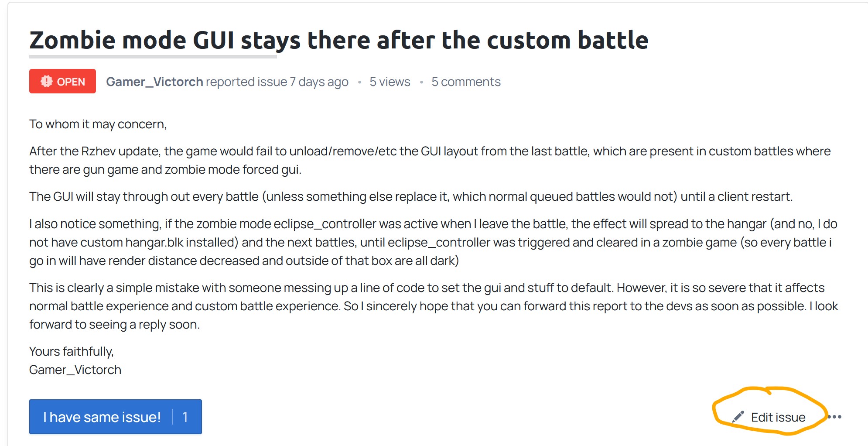Viewport: 868px width, 446px height.
Task: Click the alert icon in OPEN badge
Action: (x=46, y=81)
